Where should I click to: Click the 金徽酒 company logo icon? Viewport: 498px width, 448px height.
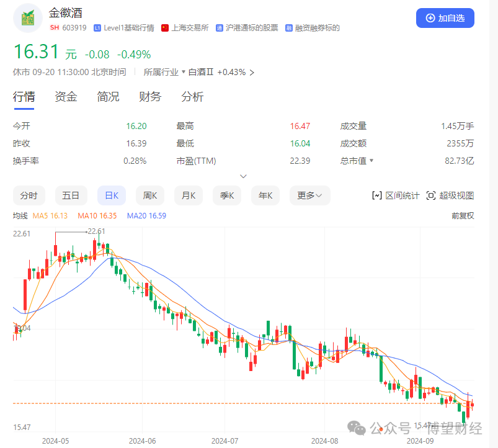point(28,19)
